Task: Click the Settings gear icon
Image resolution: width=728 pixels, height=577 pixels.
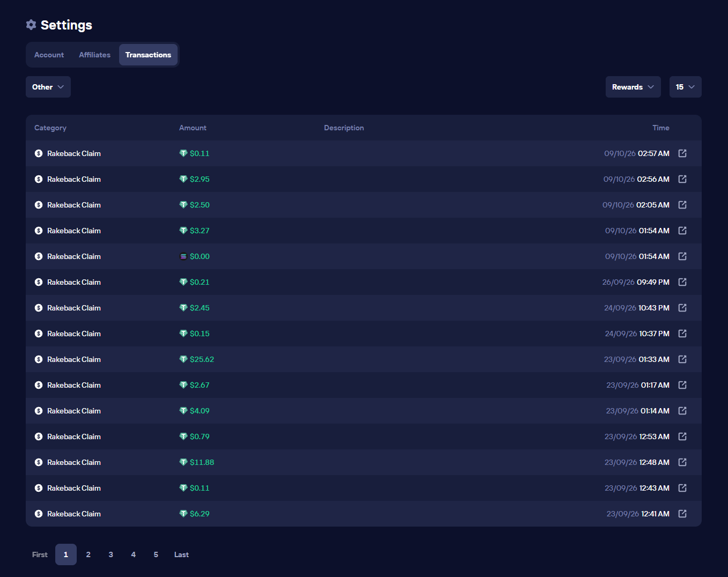Action: coord(31,25)
